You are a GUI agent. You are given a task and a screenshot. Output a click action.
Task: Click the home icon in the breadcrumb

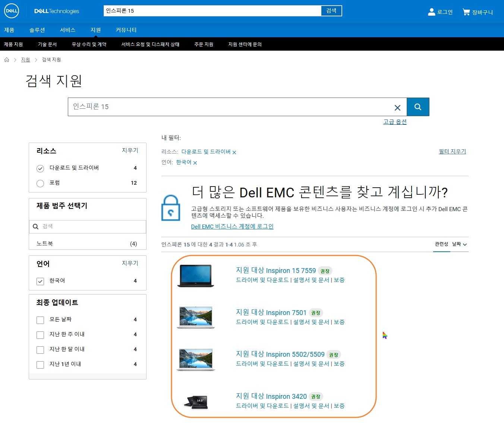pyautogui.click(x=6, y=60)
